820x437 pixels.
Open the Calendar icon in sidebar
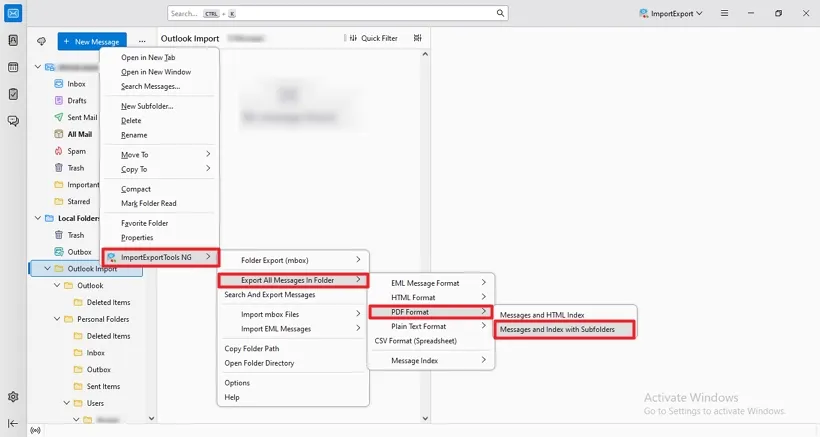point(13,67)
